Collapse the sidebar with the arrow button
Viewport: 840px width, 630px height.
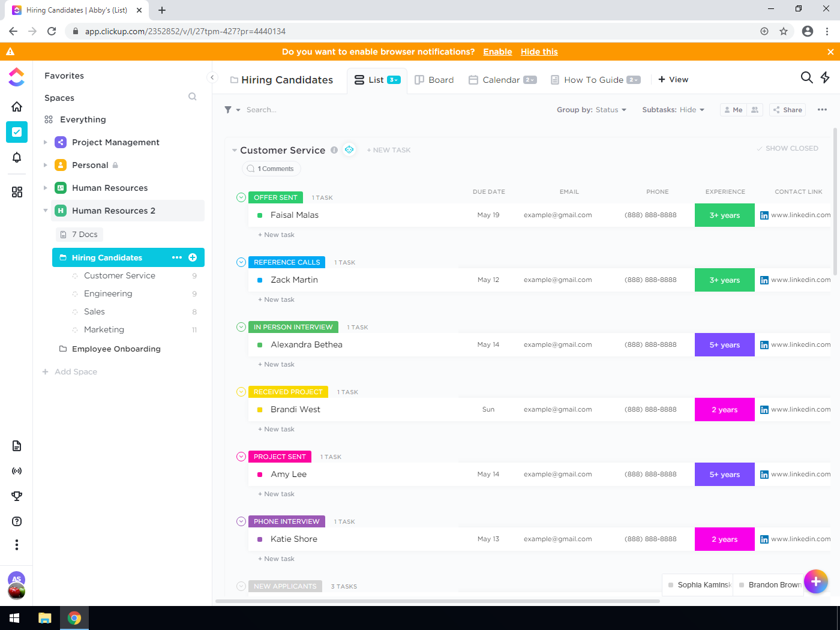(212, 77)
